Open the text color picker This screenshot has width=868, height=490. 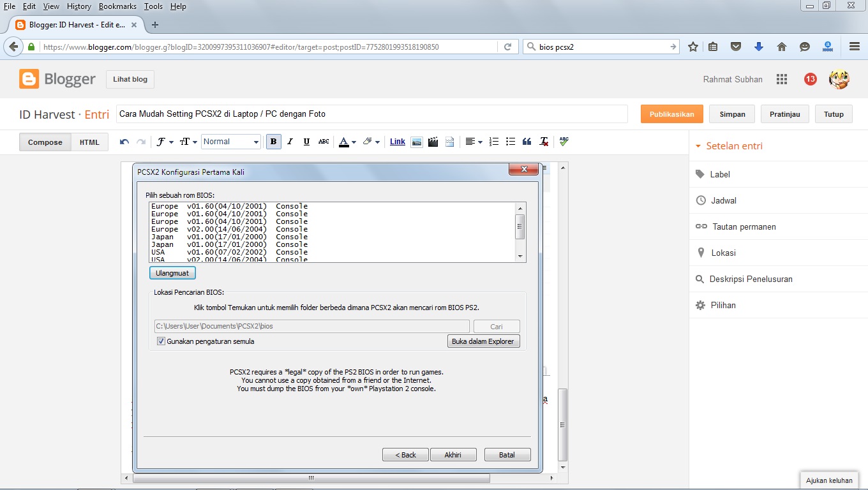(347, 142)
